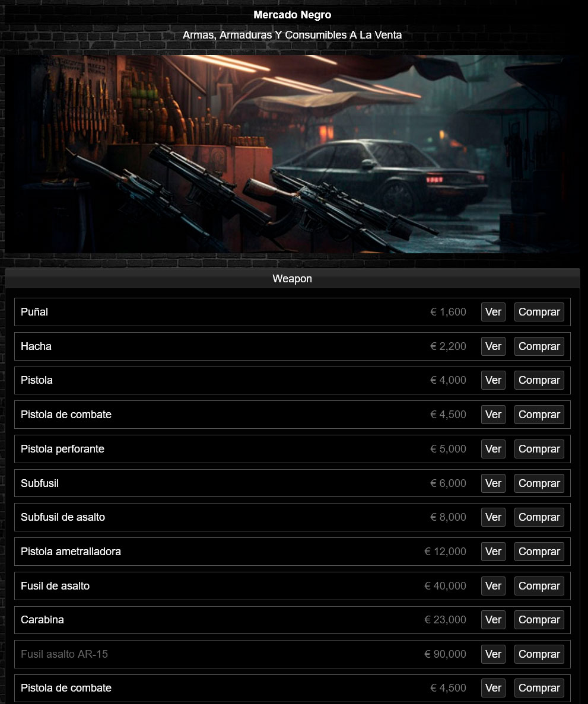Buy the Puñal weapon
The width and height of the screenshot is (588, 704).
(539, 312)
